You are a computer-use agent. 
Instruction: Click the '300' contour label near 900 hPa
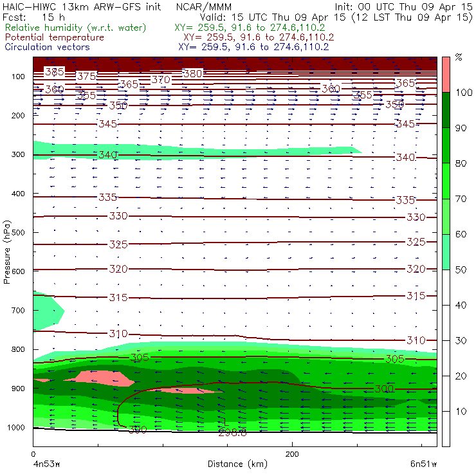pyautogui.click(x=384, y=389)
